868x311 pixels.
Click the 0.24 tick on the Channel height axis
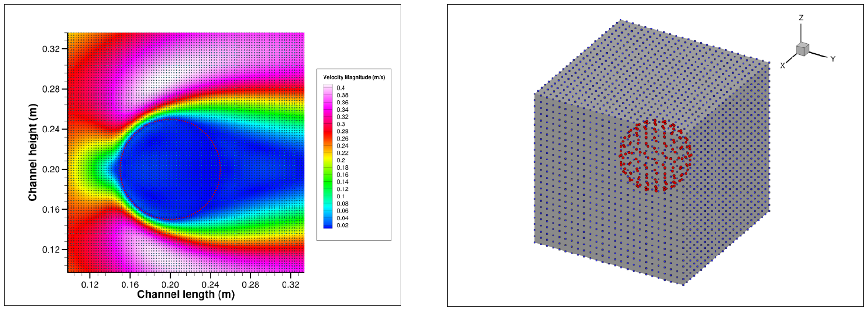51,129
